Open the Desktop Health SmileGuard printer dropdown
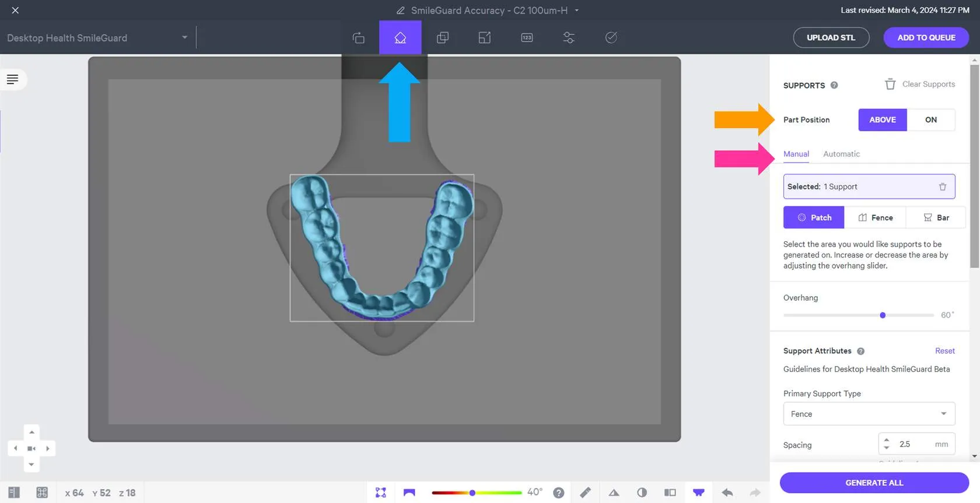The width and height of the screenshot is (980, 503). 97,38
